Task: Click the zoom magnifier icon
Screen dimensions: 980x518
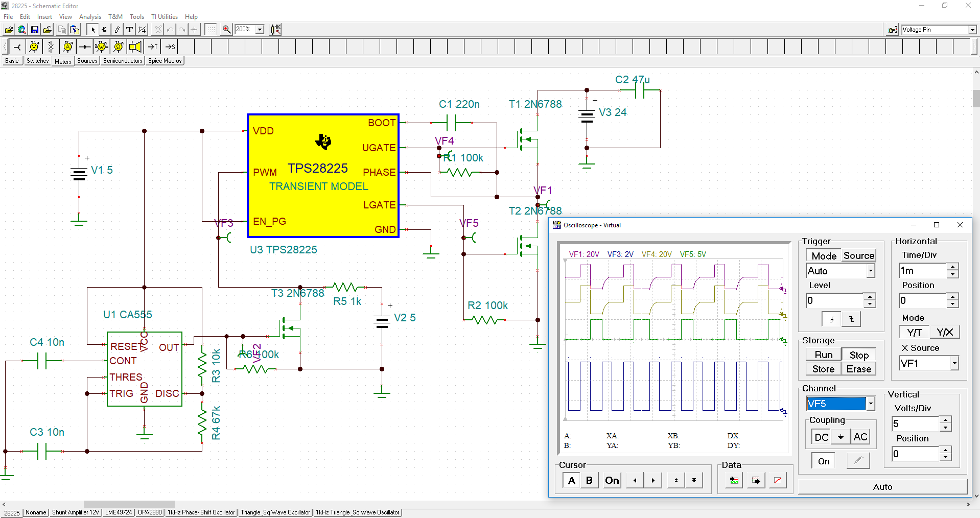Action: 227,30
